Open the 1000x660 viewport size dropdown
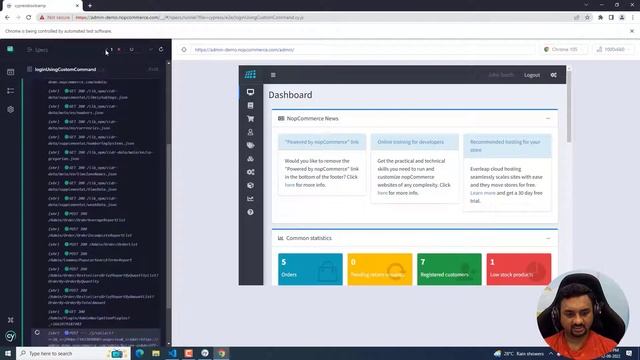Image resolution: width=640 pixels, height=360 pixels. click(613, 49)
